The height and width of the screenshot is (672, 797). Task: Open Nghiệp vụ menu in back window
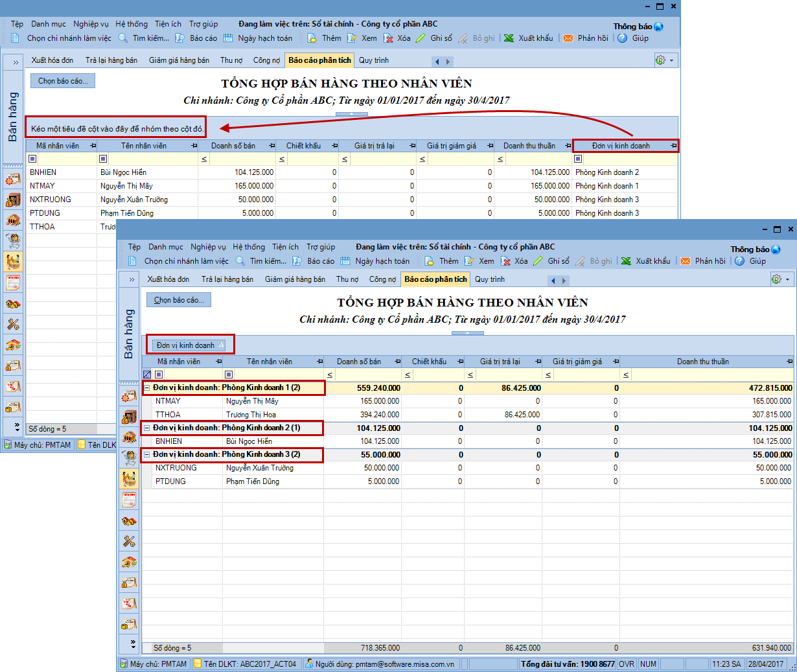point(91,24)
